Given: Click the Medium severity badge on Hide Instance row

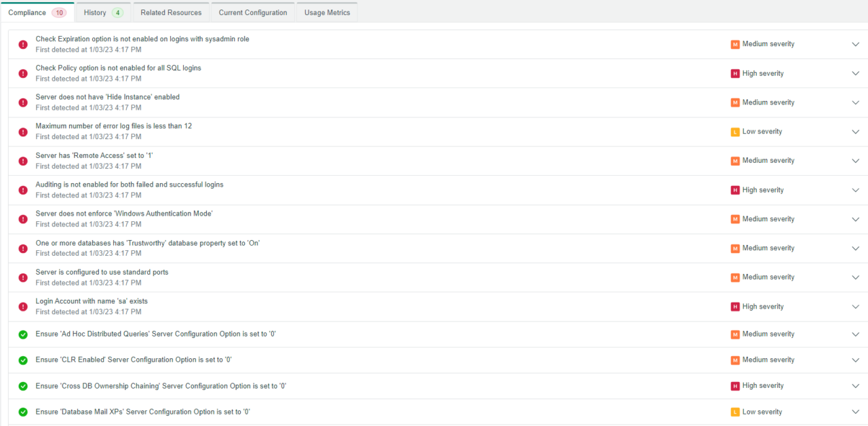Looking at the screenshot, I should [x=762, y=102].
